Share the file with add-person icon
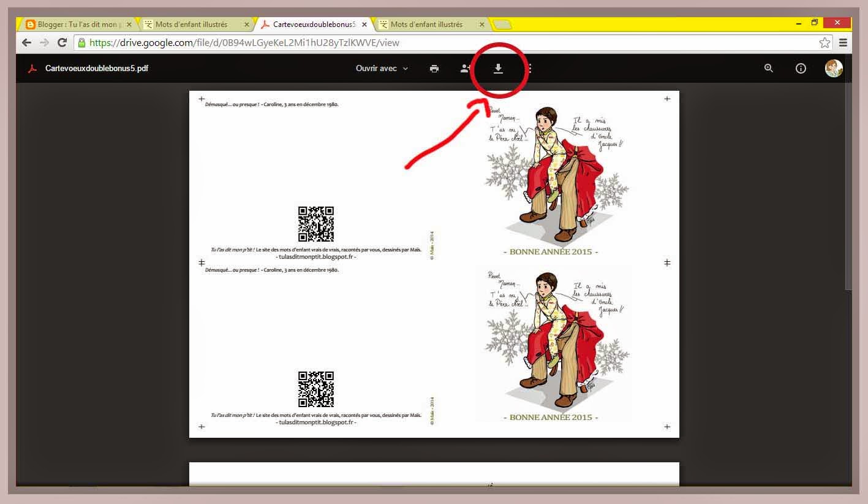 click(466, 69)
